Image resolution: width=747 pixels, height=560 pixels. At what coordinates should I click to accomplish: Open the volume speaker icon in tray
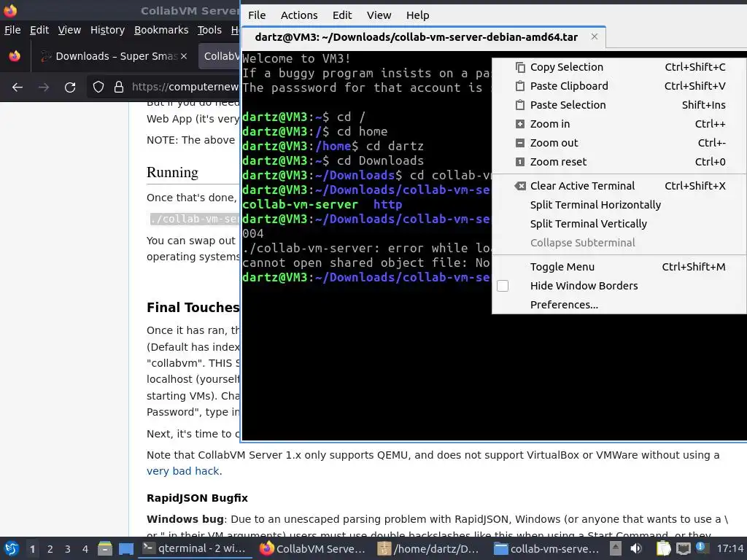tap(635, 548)
